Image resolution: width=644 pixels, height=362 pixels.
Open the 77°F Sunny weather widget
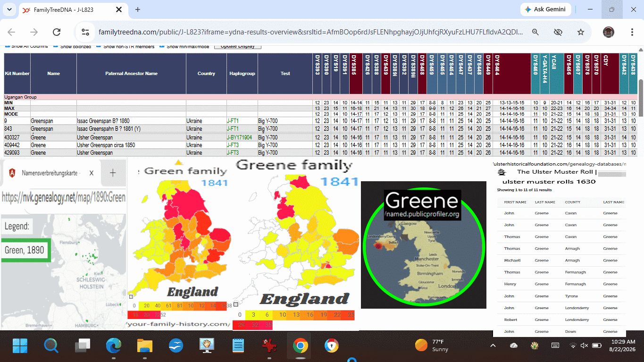(432, 345)
